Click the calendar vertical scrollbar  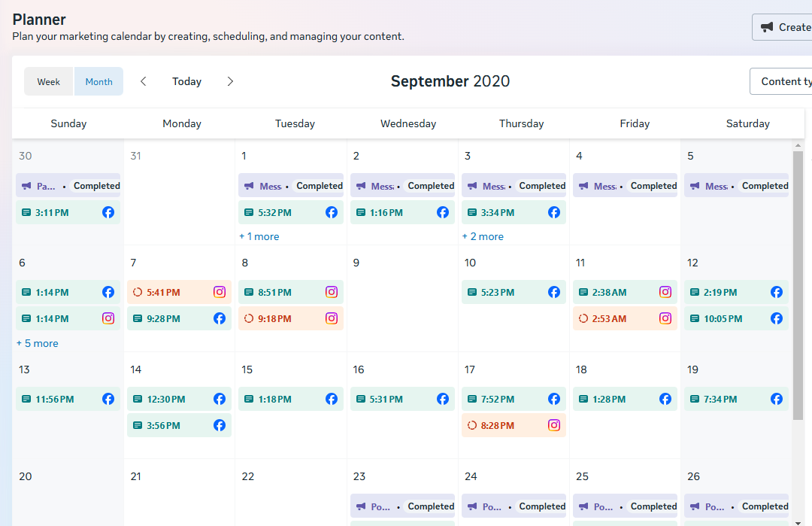point(798,286)
